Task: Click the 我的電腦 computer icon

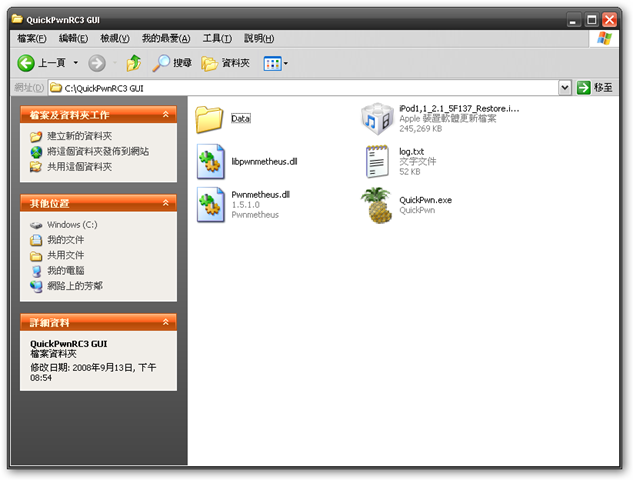Action: 36,271
